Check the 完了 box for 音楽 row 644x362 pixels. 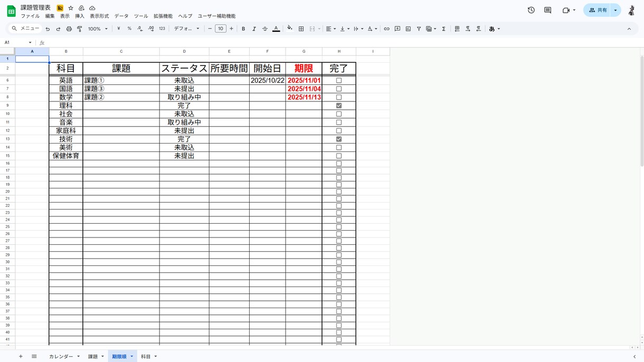(339, 122)
